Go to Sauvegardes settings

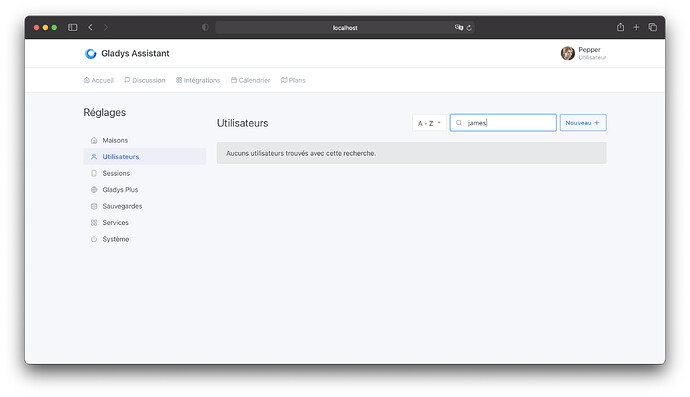[x=145, y=206]
